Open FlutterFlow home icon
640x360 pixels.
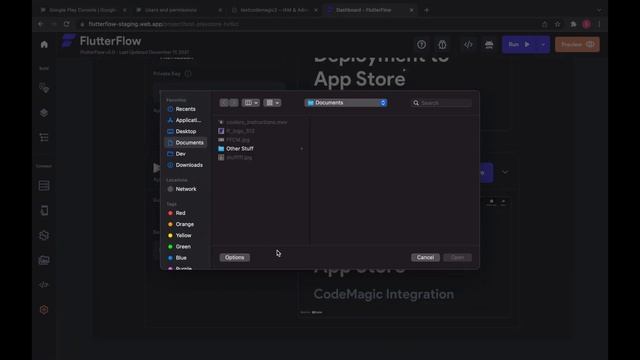pos(44,44)
